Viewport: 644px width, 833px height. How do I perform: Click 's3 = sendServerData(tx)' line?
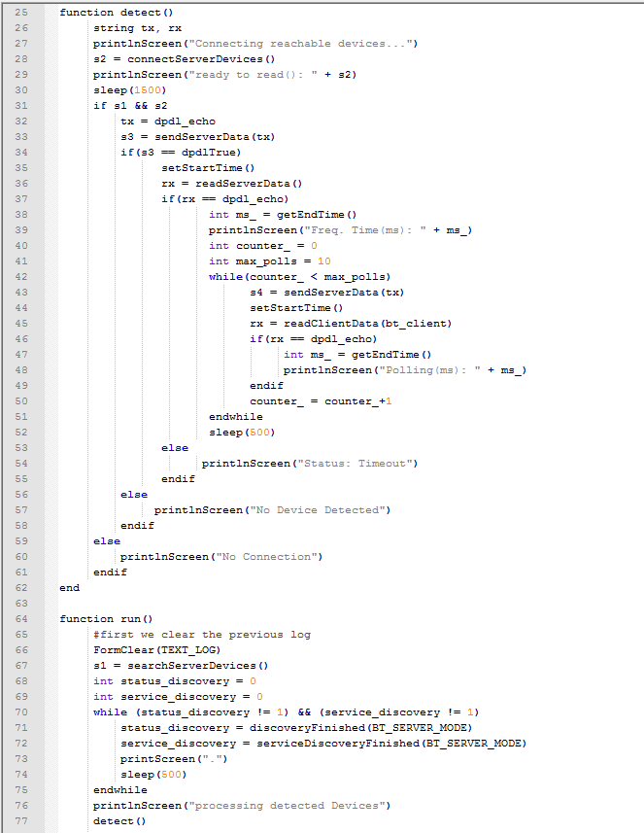[197, 136]
